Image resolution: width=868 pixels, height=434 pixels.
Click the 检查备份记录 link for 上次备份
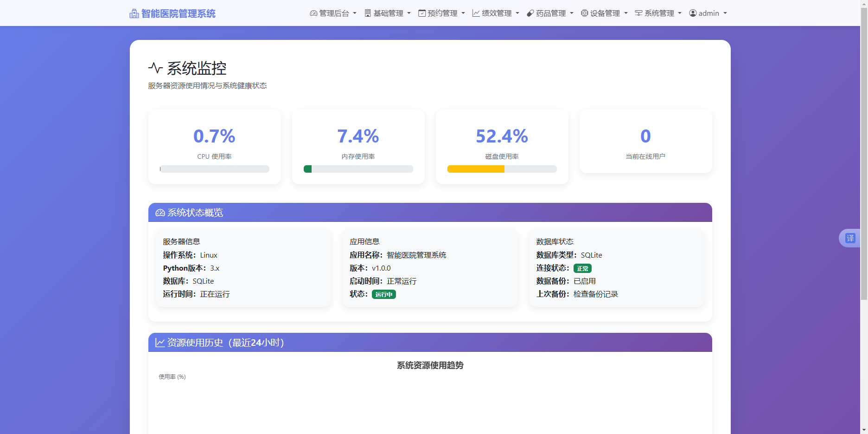pyautogui.click(x=595, y=294)
